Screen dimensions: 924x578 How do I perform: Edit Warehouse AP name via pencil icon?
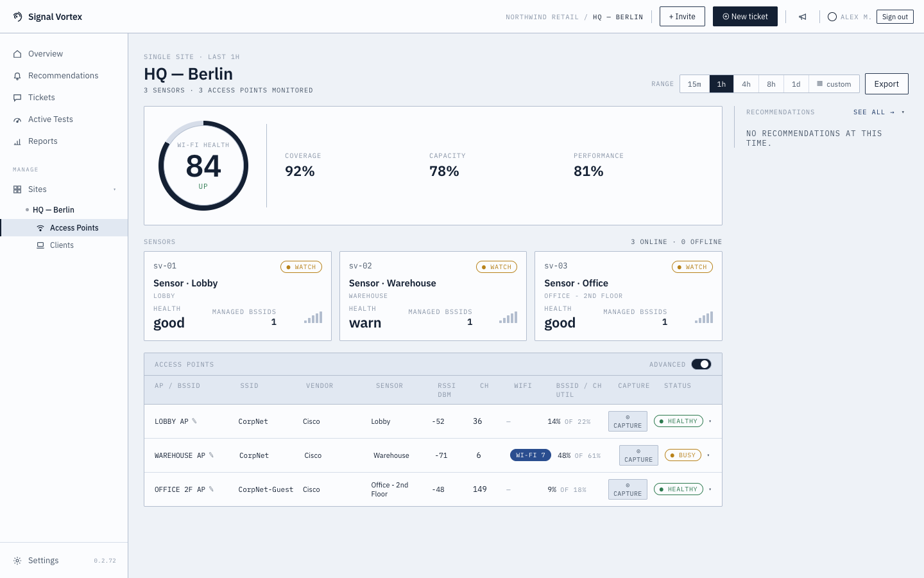211,455
